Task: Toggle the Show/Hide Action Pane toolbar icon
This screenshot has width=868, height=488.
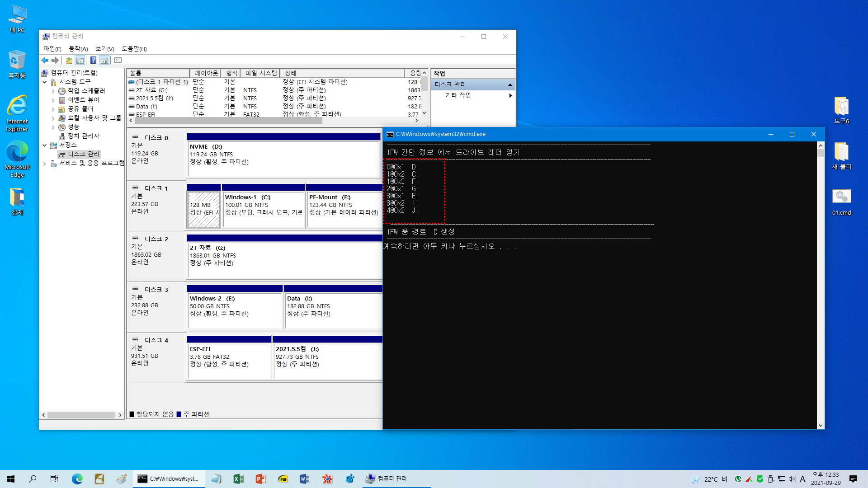Action: 104,60
